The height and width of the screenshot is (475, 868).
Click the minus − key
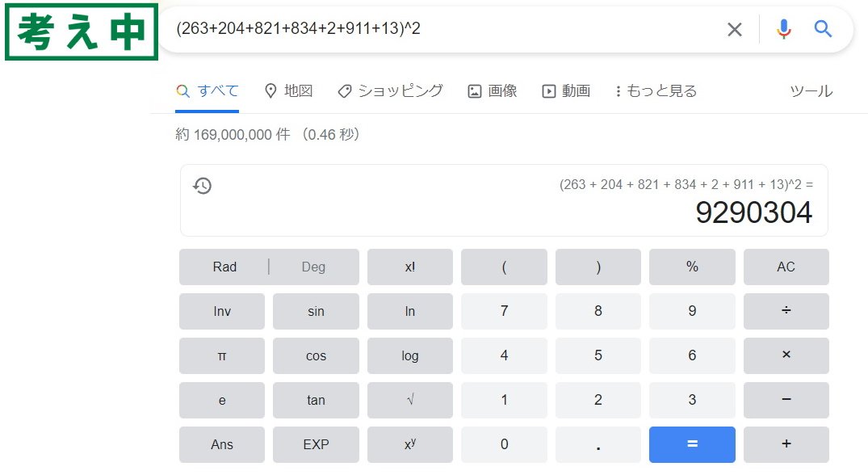pyautogui.click(x=786, y=400)
